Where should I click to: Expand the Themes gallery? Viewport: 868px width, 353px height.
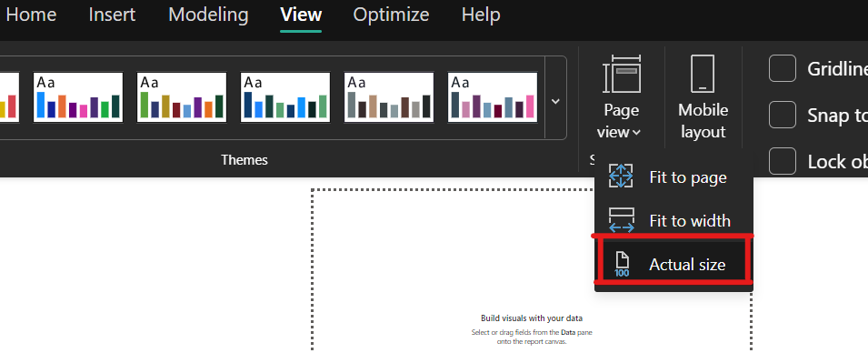coord(555,101)
